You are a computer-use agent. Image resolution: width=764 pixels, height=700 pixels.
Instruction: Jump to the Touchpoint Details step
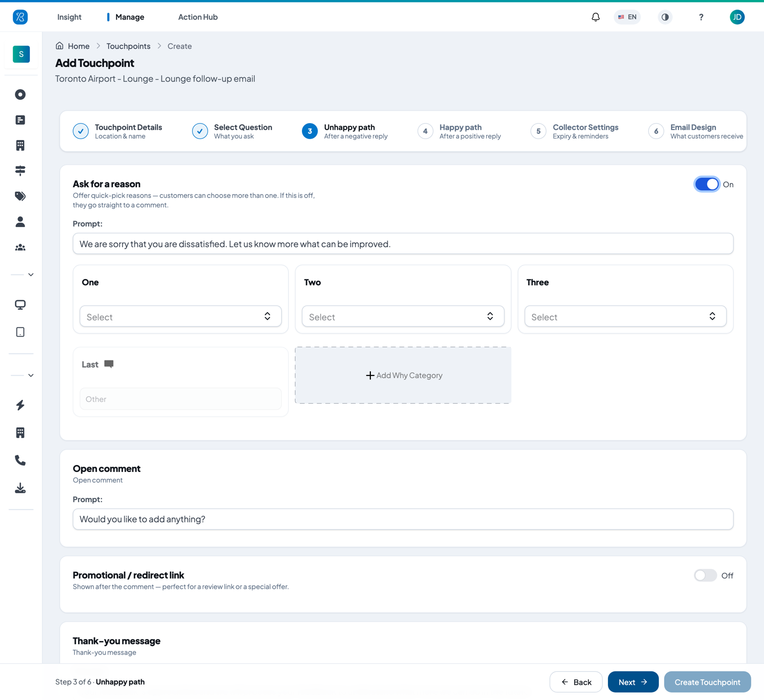click(118, 131)
